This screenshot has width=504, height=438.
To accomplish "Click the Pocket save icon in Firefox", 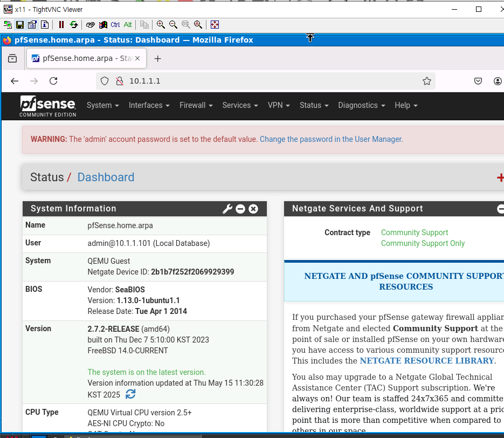I will click(478, 81).
